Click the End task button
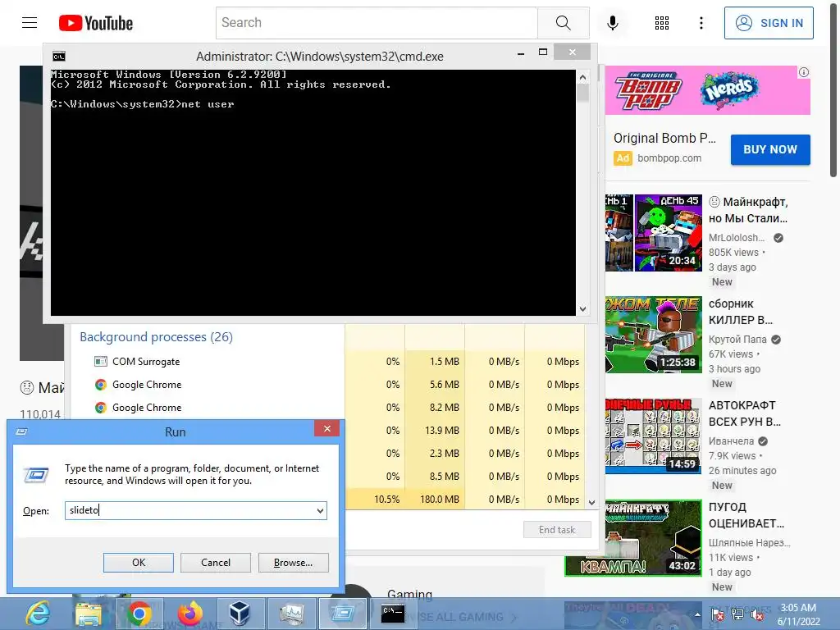This screenshot has width=840, height=630. (557, 530)
